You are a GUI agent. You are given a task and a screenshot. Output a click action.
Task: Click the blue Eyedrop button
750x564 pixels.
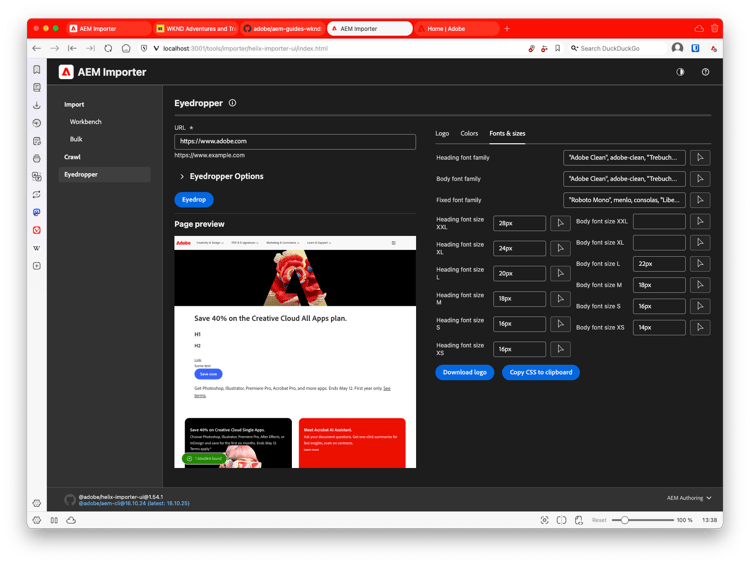194,199
